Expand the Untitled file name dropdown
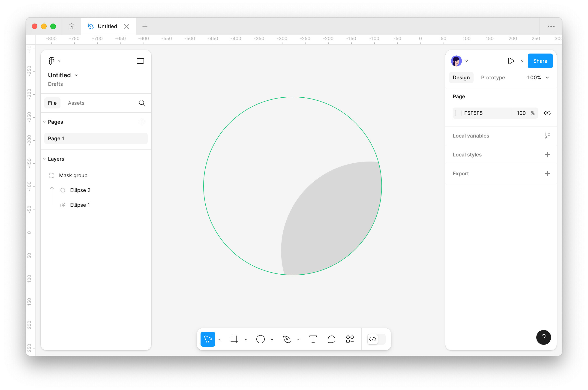Screen dimensions: 588x390 (x=76, y=75)
